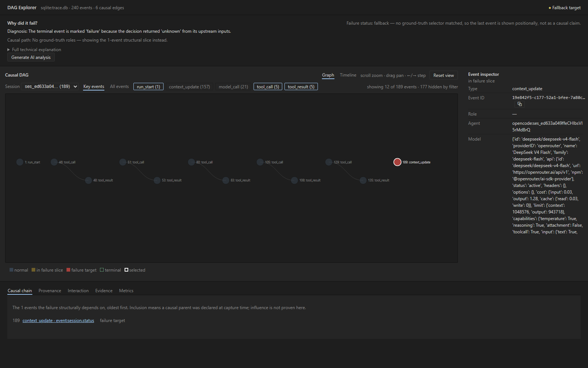
Task: Toggle the model_call (21) filter chip
Action: pyautogui.click(x=233, y=87)
